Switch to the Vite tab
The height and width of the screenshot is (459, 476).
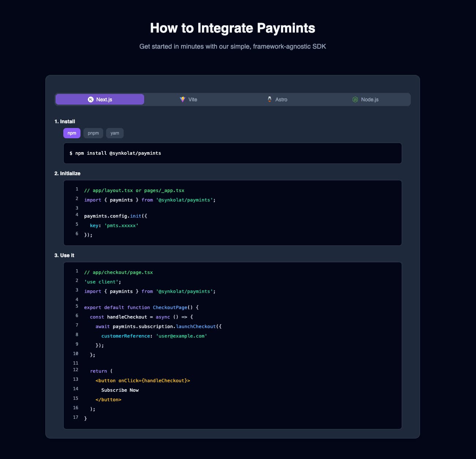(188, 99)
